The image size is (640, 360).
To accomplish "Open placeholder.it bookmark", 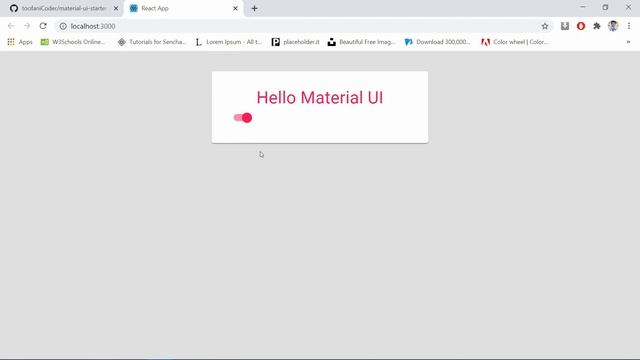I will click(296, 42).
